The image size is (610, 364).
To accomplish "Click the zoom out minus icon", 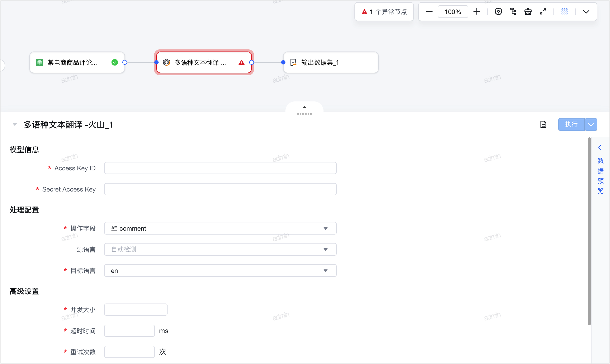I will click(x=429, y=12).
